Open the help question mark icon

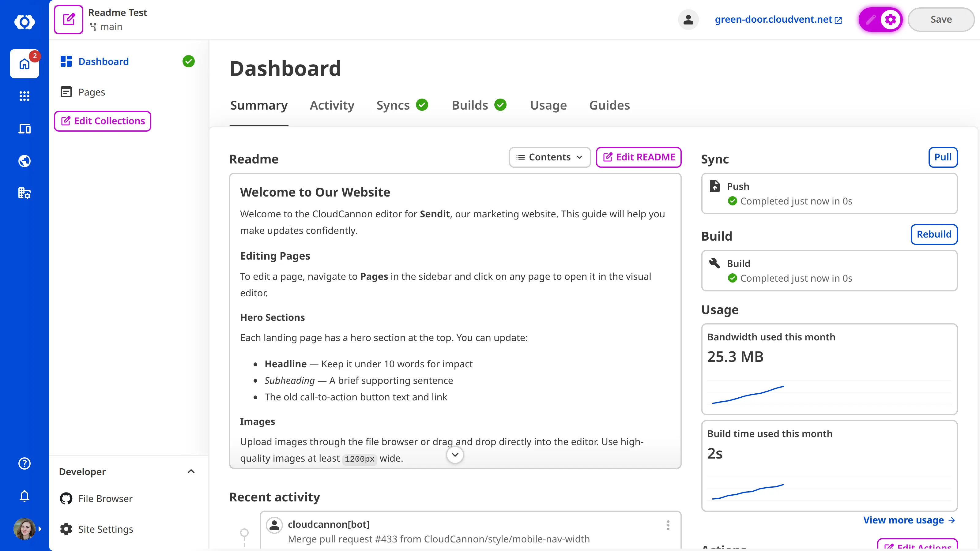24,463
